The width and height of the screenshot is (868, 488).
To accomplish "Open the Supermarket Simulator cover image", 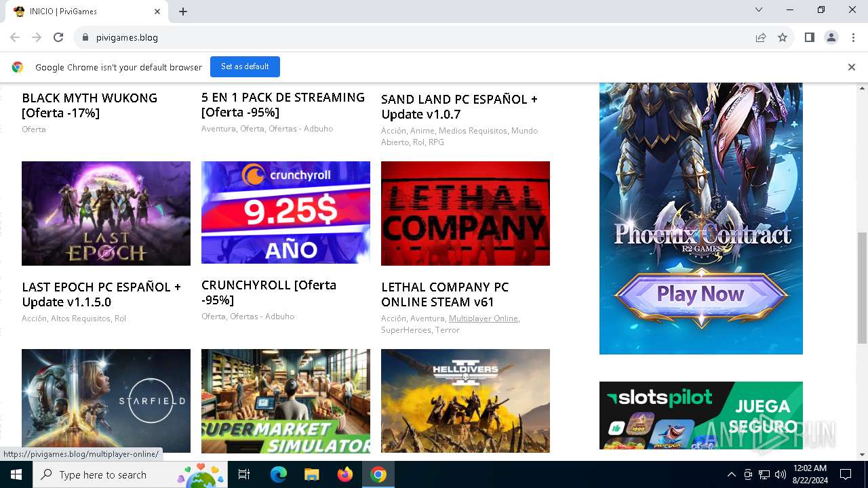I will pyautogui.click(x=285, y=401).
